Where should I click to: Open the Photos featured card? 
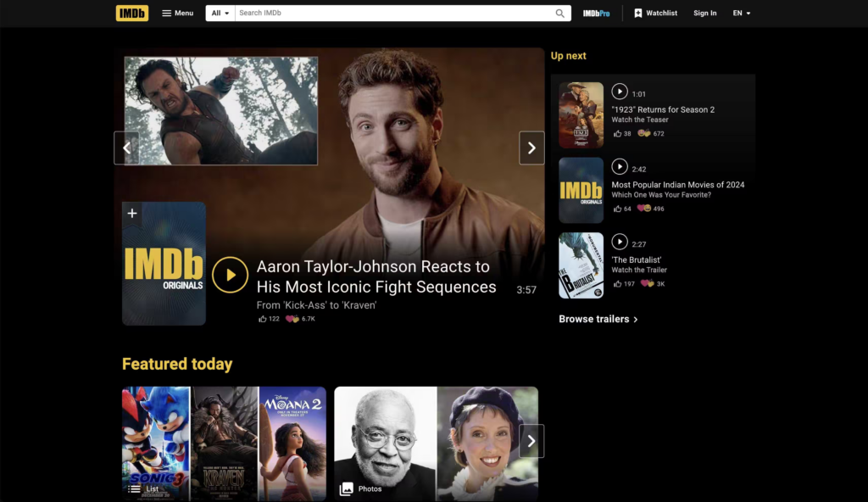(x=436, y=443)
